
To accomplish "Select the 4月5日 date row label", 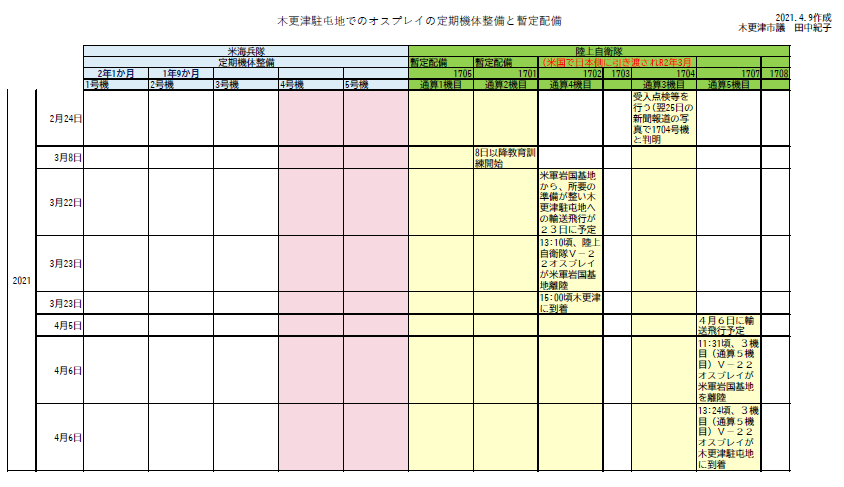I will (68, 326).
